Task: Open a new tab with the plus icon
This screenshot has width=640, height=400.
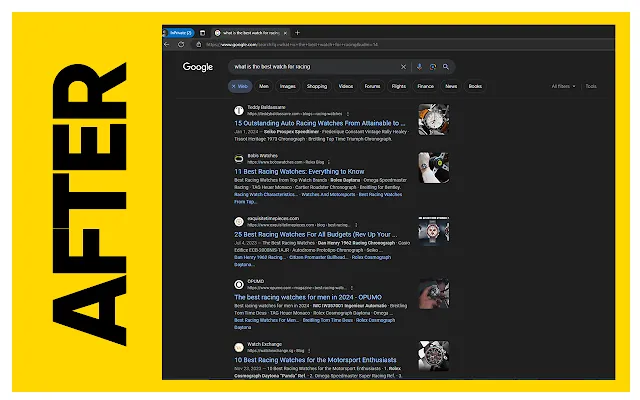Action: coord(298,33)
